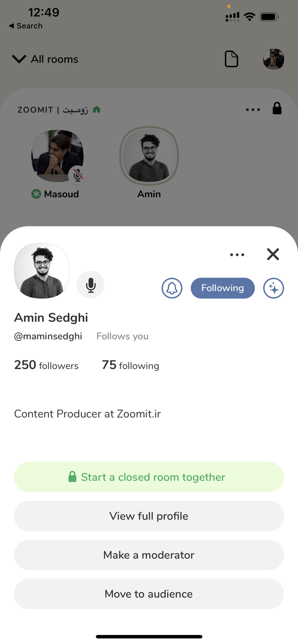
Task: Select Make a moderator
Action: coord(149,555)
